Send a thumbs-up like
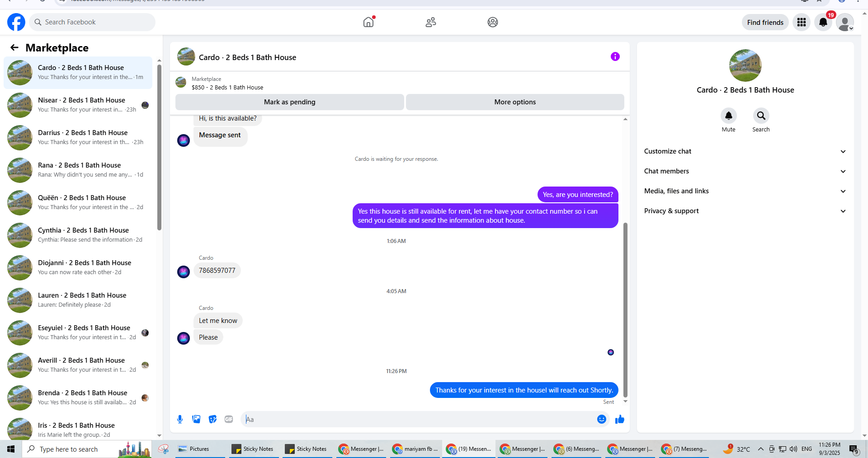Viewport: 868px width, 458px height. (620, 419)
